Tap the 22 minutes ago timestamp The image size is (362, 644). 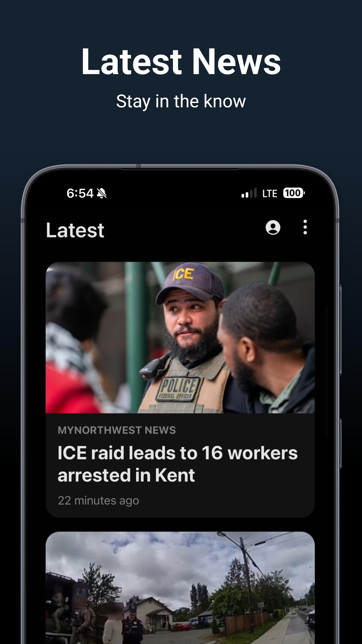[x=98, y=501]
